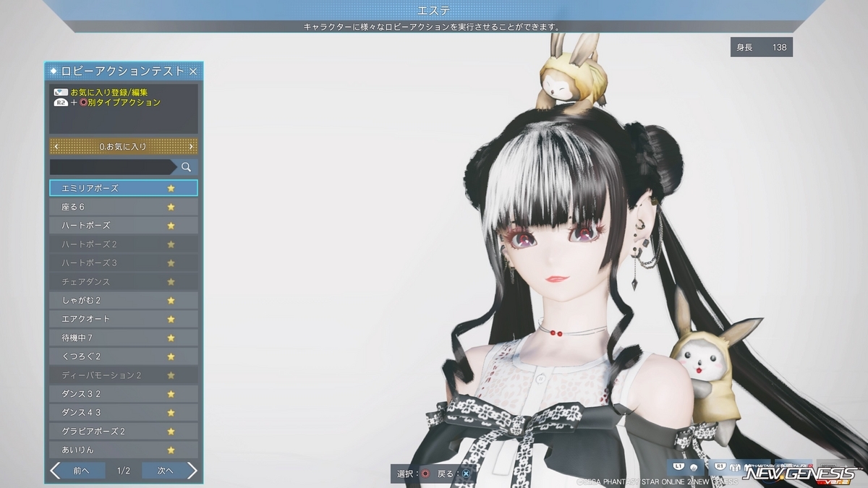Click star icon on ダンス32 row
The height and width of the screenshot is (488, 868).
pyautogui.click(x=171, y=394)
